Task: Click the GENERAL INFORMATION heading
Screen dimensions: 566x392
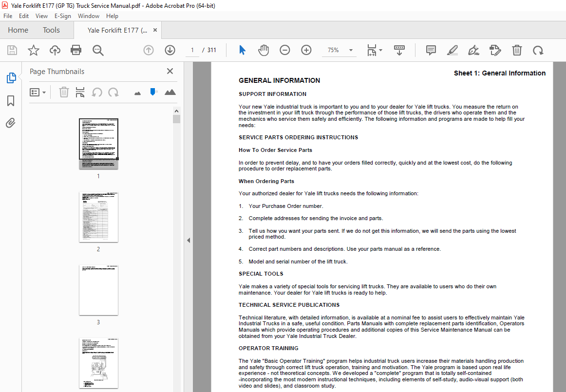Action: point(279,80)
